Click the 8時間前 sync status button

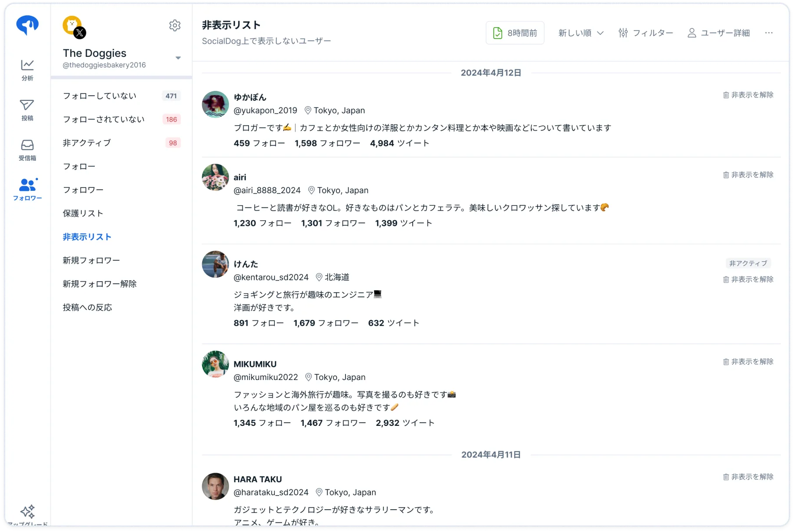(515, 33)
